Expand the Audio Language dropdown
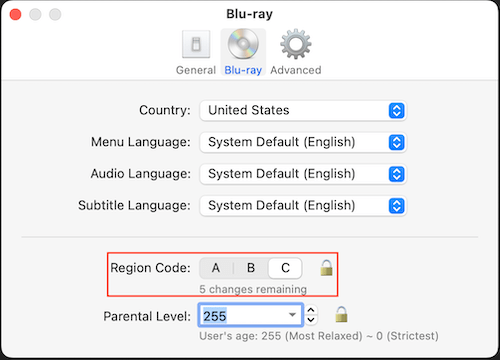Viewport: 500px width, 360px height. tap(303, 174)
